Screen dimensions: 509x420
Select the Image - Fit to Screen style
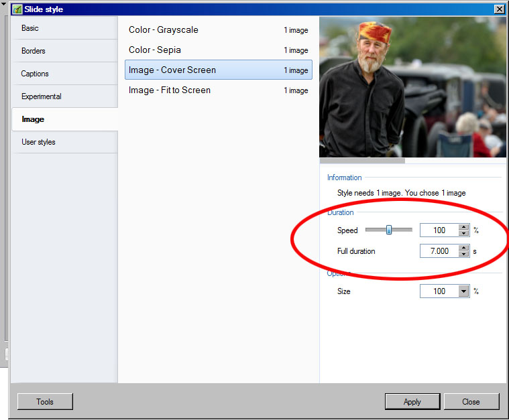(x=218, y=90)
